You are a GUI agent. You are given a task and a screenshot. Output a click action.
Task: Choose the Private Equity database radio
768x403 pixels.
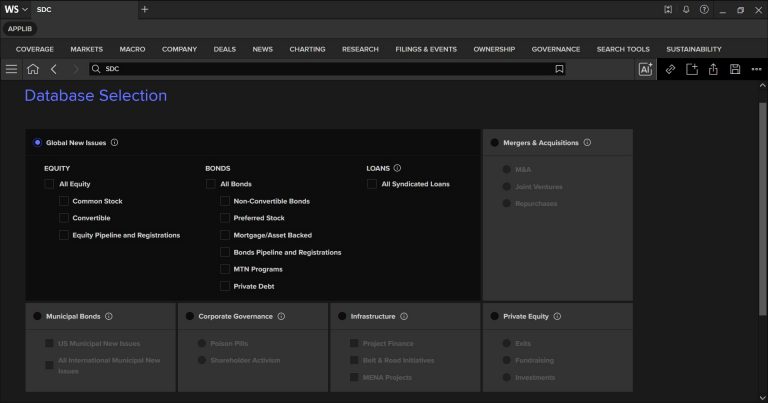tap(495, 316)
